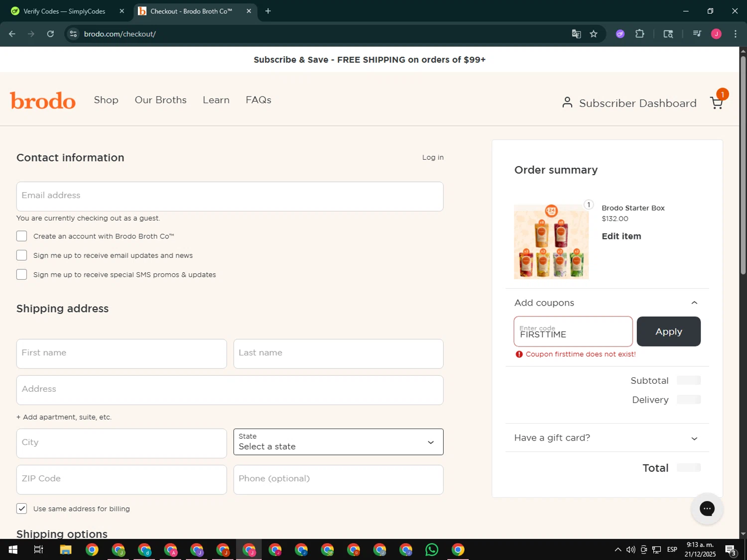Image resolution: width=747 pixels, height=560 pixels.
Task: Open the clock showing 9:13 a. m.
Action: pyautogui.click(x=700, y=550)
